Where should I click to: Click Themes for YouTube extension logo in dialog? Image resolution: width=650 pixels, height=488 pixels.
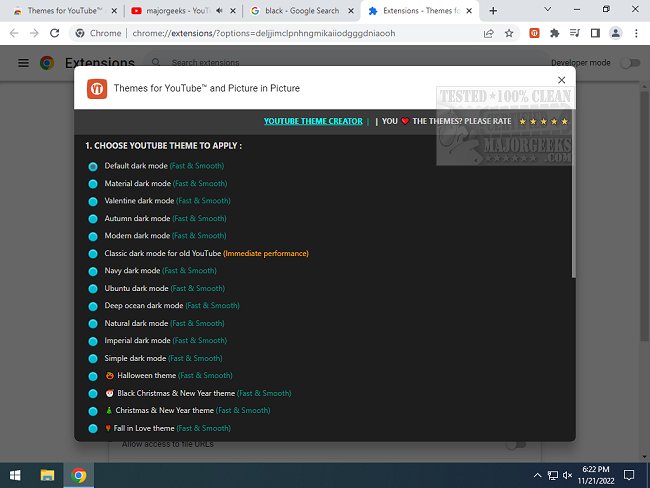pyautogui.click(x=97, y=89)
